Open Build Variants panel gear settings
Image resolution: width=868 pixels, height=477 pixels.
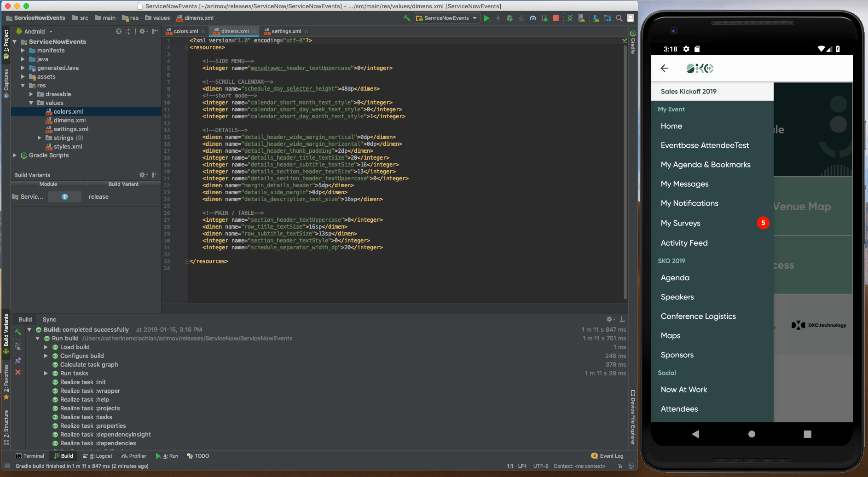(143, 175)
